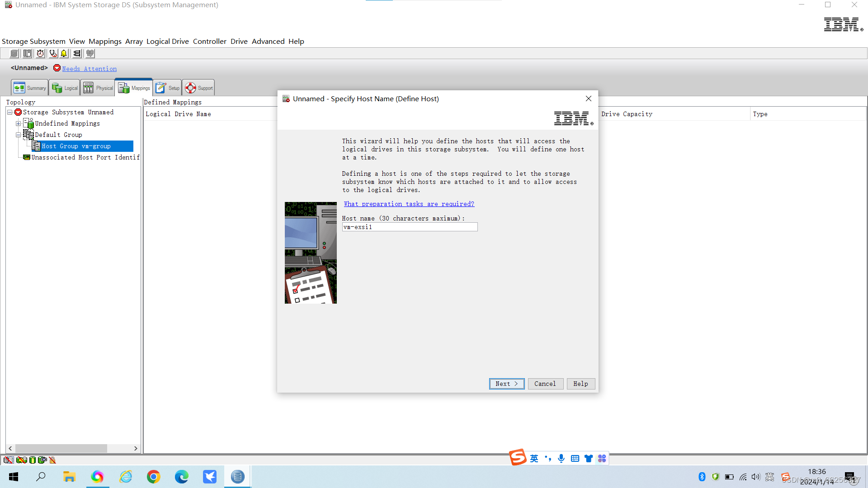The width and height of the screenshot is (868, 488).
Task: Click the find toolbar icon beside the bell
Action: [x=76, y=53]
